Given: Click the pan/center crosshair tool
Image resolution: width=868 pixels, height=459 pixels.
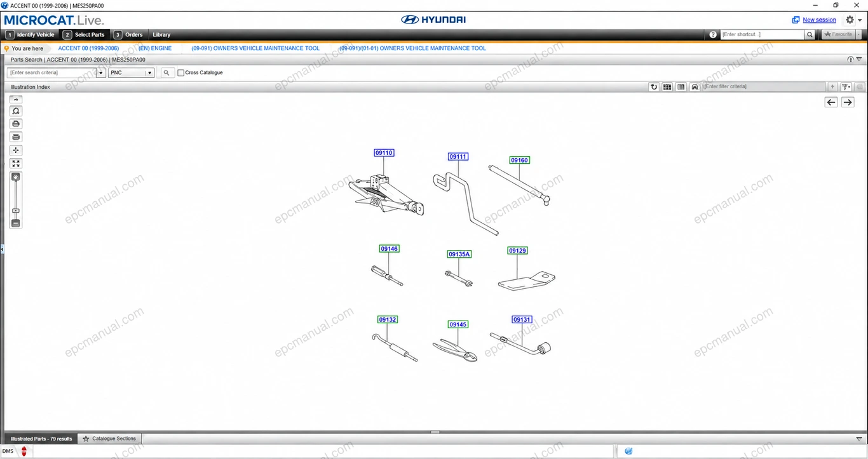Looking at the screenshot, I should 16,150.
